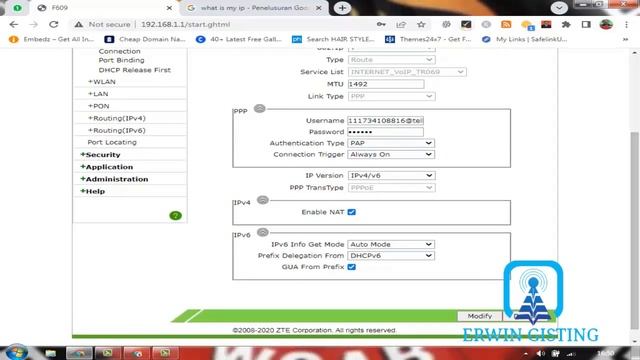Open the Prefix Delegation From dropdown
This screenshot has height=360, width=640.
[x=391, y=256]
